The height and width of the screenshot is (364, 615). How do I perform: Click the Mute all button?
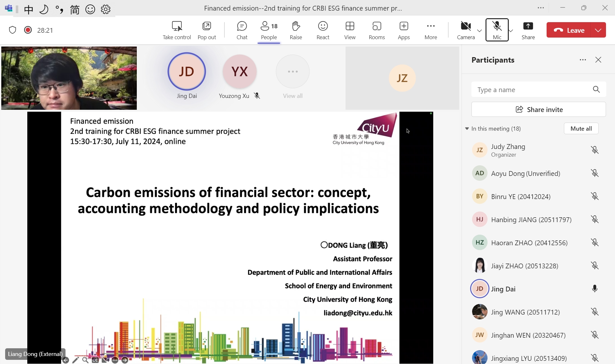click(x=581, y=128)
